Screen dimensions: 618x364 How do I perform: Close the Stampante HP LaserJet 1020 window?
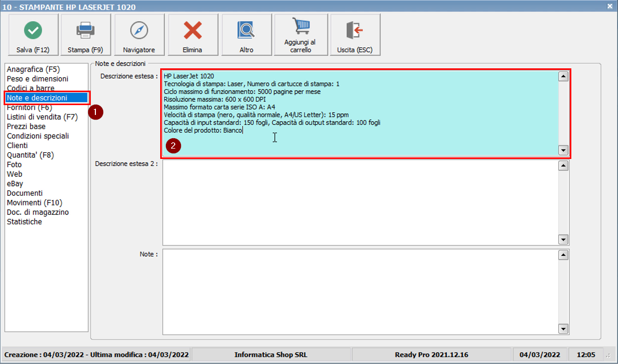pyautogui.click(x=610, y=6)
